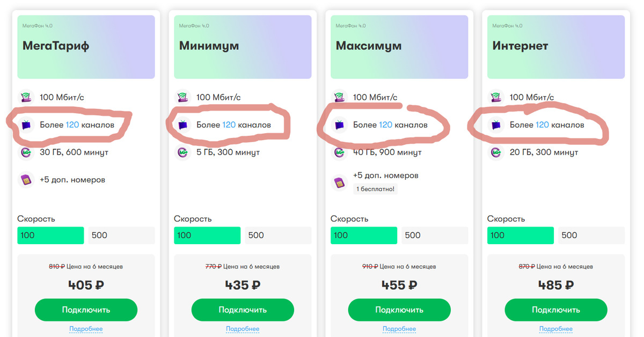This screenshot has width=644, height=337.
Task: Choose 100 speed in Максимум card
Action: pyautogui.click(x=364, y=236)
